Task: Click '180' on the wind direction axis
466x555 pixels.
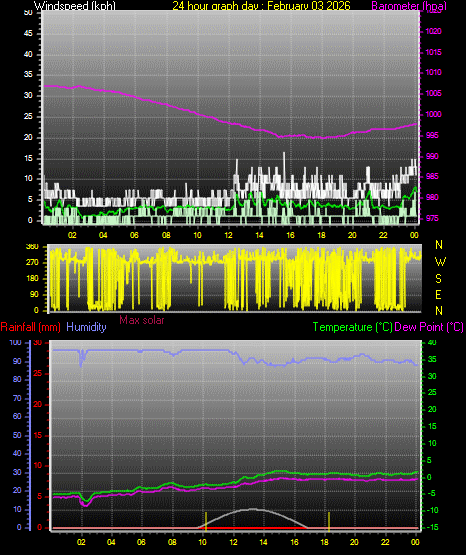Action: (32, 279)
